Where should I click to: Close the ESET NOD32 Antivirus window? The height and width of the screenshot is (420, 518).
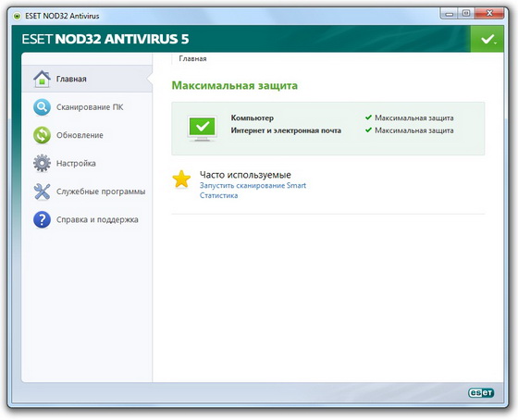click(x=489, y=14)
